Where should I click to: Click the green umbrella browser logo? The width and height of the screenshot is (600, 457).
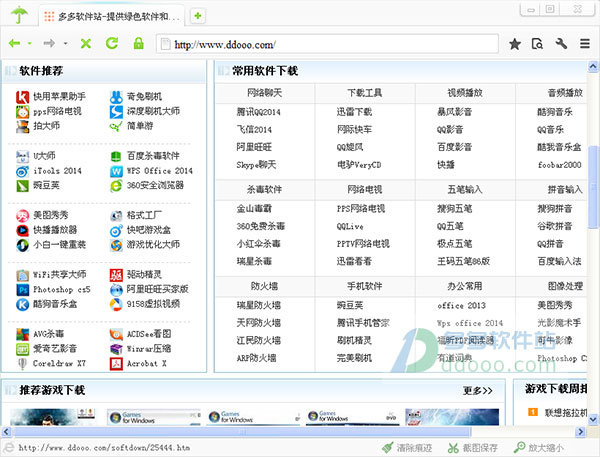point(19,15)
